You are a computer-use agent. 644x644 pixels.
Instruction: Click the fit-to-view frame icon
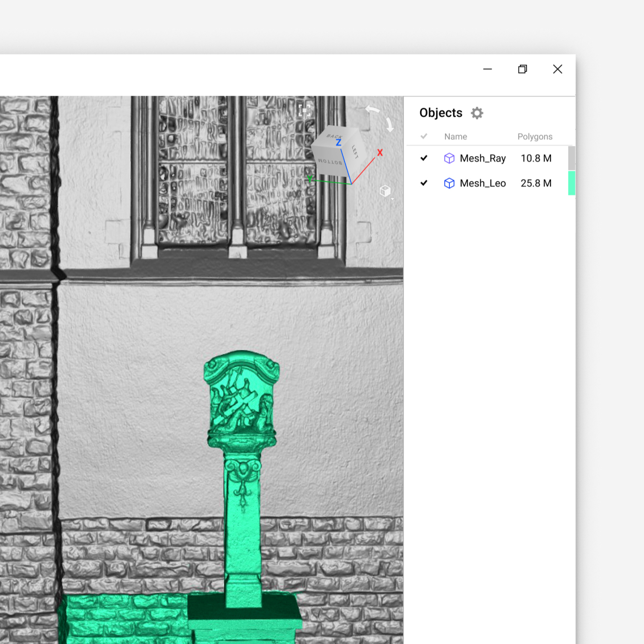click(x=304, y=110)
